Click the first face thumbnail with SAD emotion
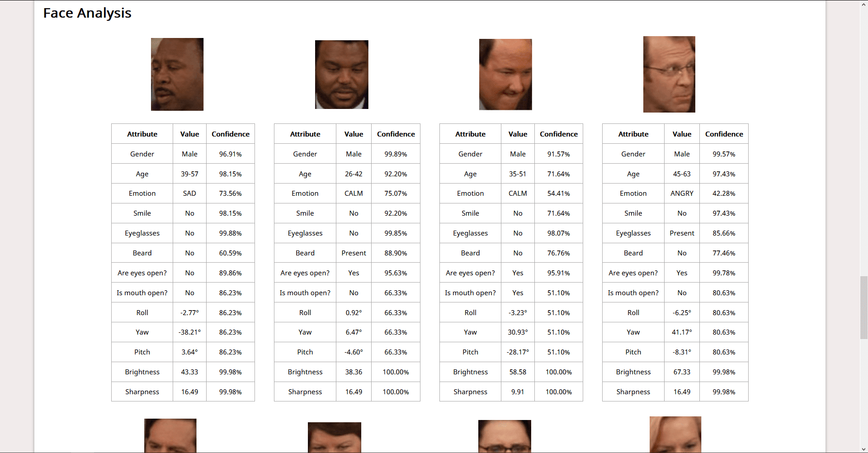868x453 pixels. [x=177, y=74]
